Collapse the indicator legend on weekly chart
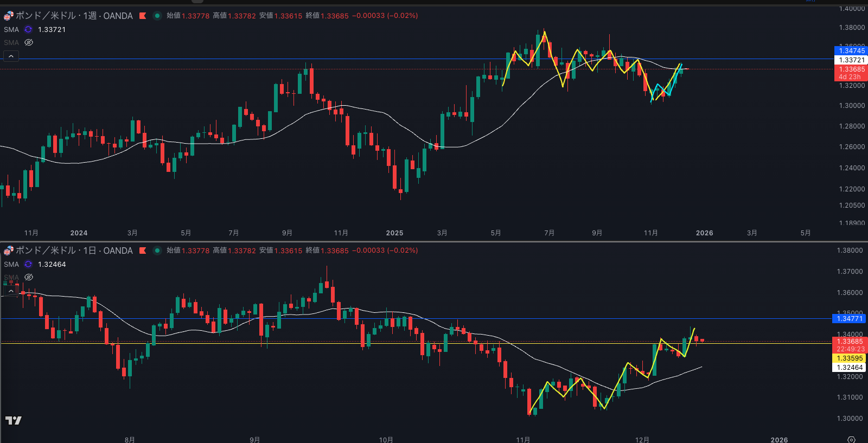This screenshot has height=443, width=868. point(11,56)
